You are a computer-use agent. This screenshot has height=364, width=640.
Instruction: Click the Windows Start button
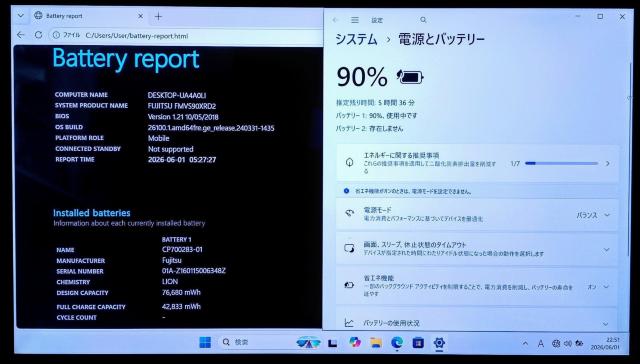[x=205, y=342]
